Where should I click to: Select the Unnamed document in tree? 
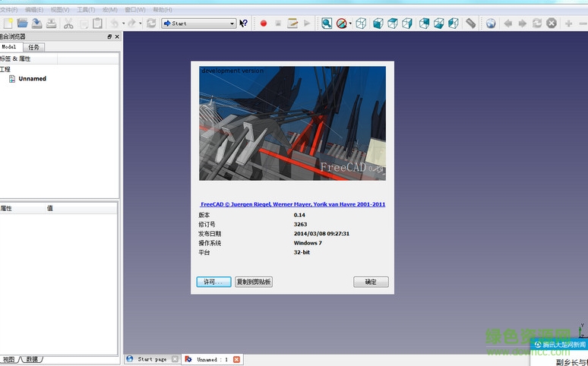[32, 78]
